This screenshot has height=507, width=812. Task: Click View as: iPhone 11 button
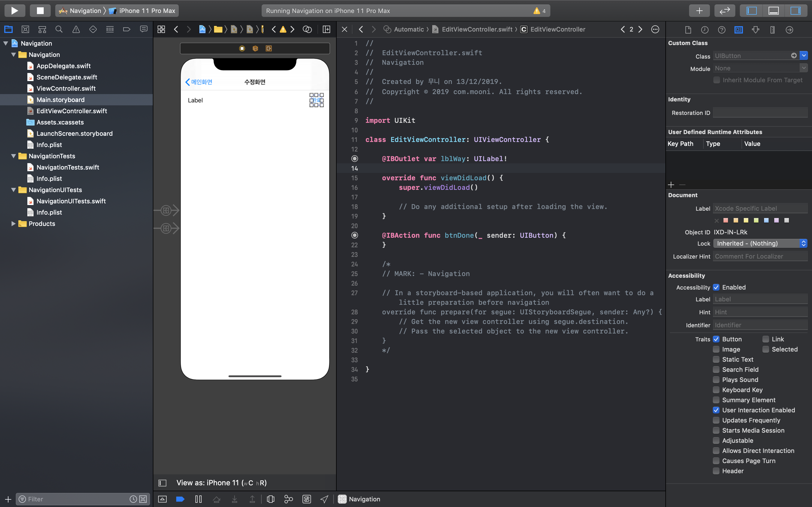click(x=221, y=483)
